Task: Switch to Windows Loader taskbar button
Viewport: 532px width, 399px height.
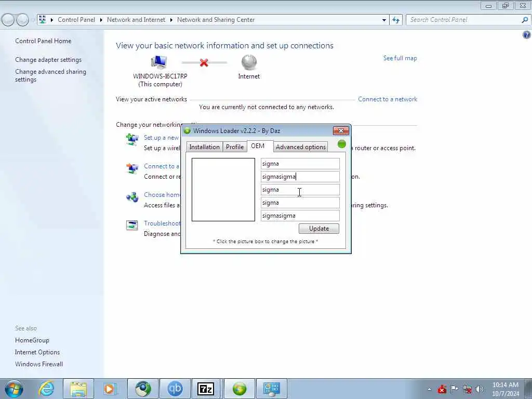Action: coord(239,389)
